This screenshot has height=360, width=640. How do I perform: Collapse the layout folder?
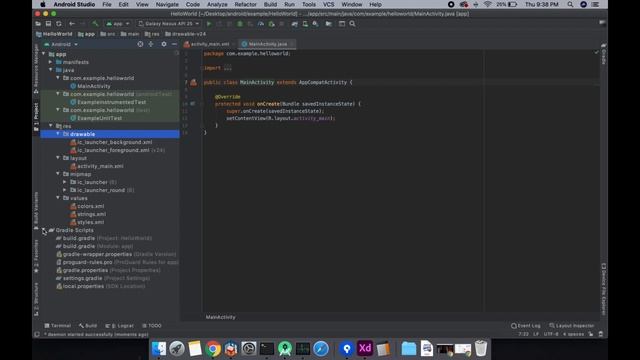58,158
